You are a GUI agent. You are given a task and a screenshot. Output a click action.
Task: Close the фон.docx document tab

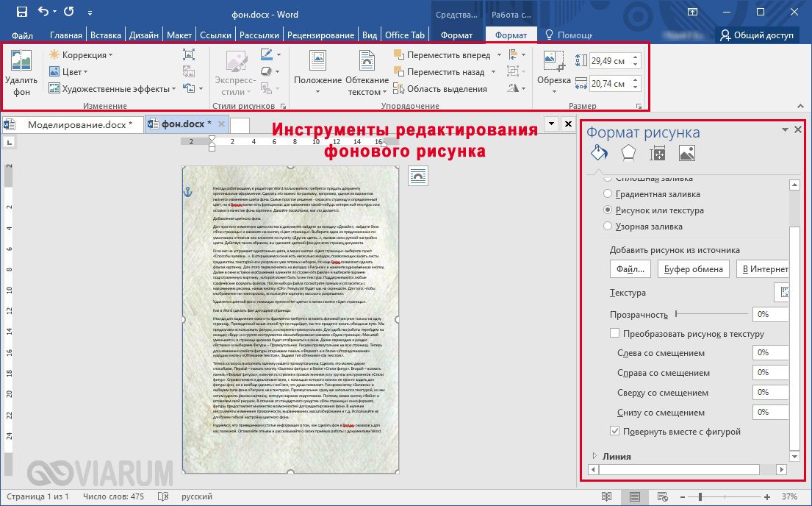pyautogui.click(x=221, y=124)
